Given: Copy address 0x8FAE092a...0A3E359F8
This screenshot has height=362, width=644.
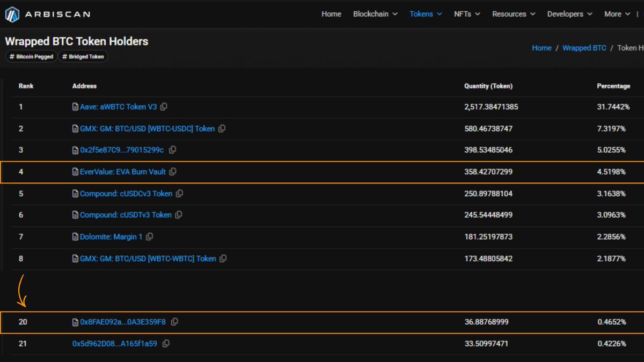Looking at the screenshot, I should pos(174,322).
